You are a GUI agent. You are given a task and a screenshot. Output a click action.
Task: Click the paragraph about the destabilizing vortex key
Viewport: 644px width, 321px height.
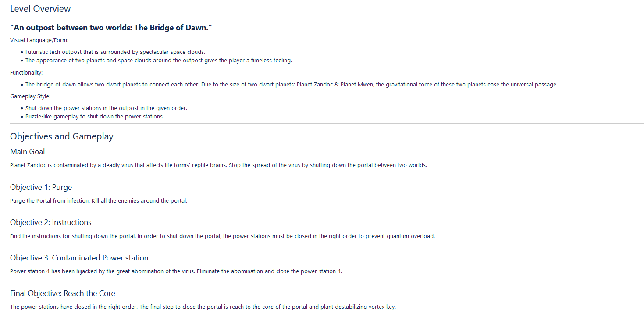click(203, 307)
